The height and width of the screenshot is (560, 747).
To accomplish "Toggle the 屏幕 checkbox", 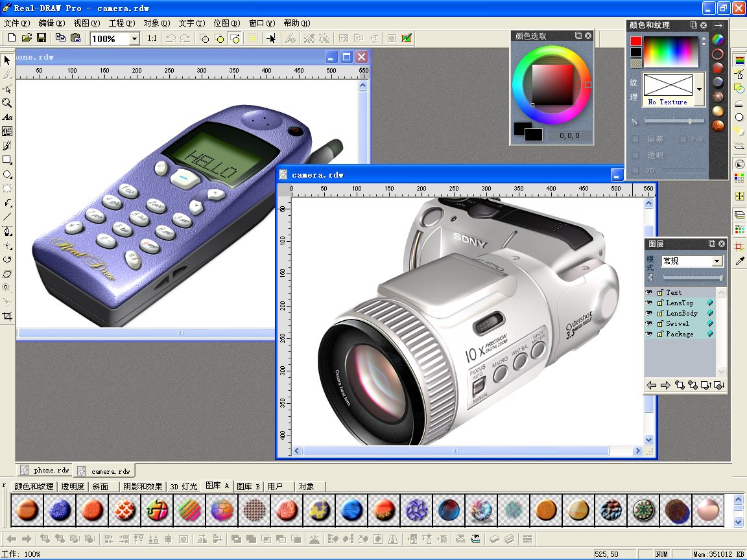I will [635, 139].
